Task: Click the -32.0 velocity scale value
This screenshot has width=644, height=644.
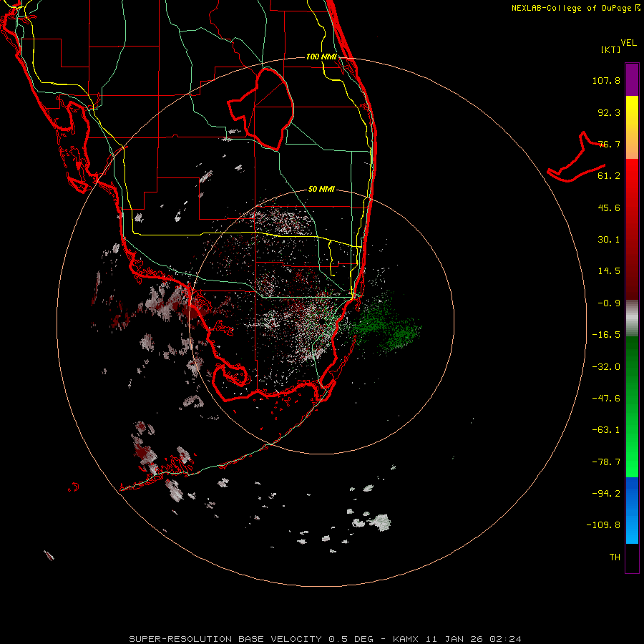Action: [x=606, y=367]
